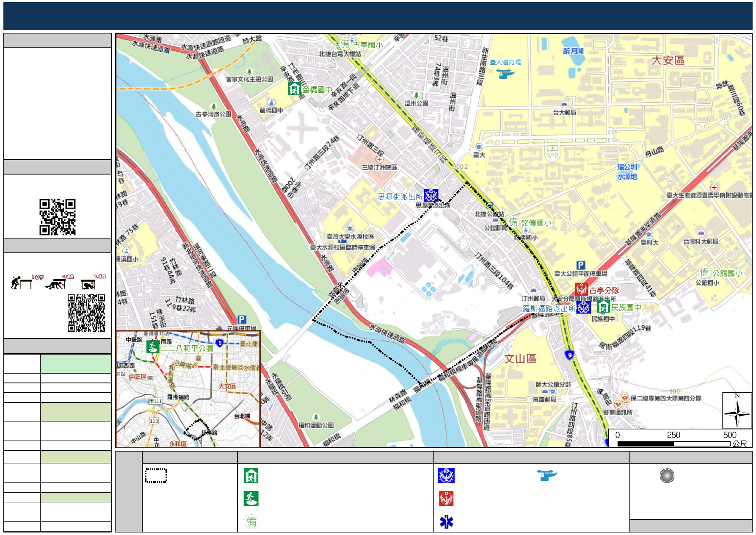Click the 警察通訊所 label
The width and height of the screenshot is (756, 535).
pos(618,412)
